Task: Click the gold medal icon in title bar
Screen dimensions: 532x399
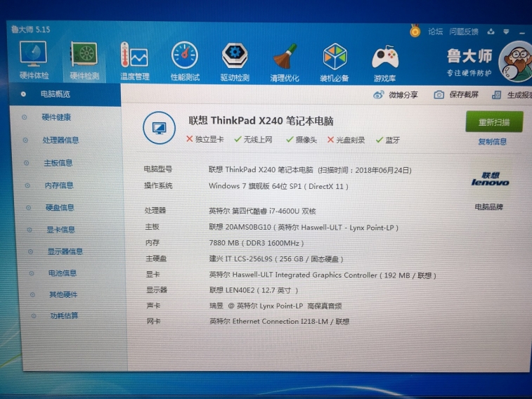Action: click(415, 31)
